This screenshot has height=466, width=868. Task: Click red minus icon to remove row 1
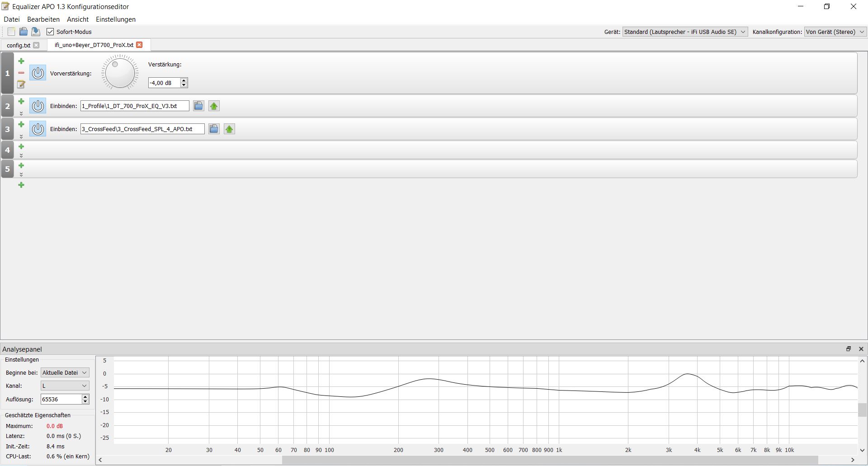(x=21, y=73)
